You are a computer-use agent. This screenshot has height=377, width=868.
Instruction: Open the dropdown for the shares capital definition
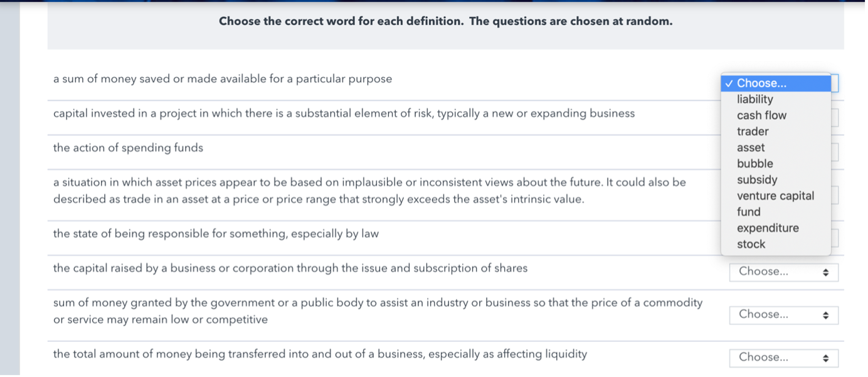pos(783,272)
